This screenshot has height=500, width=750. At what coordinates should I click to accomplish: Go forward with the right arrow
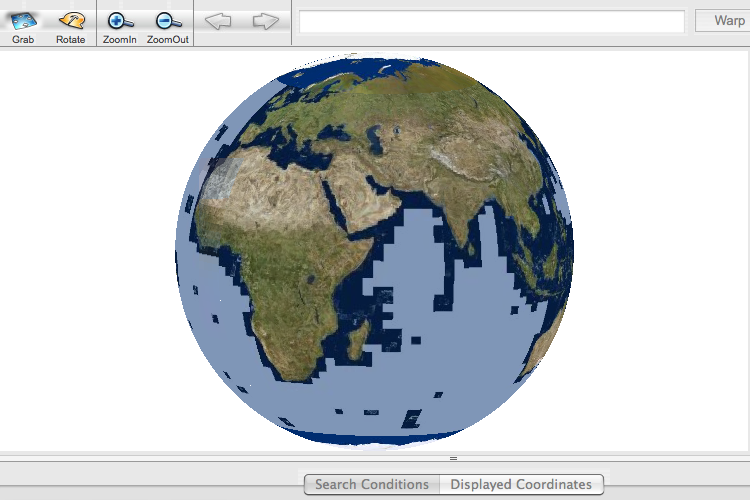265,21
